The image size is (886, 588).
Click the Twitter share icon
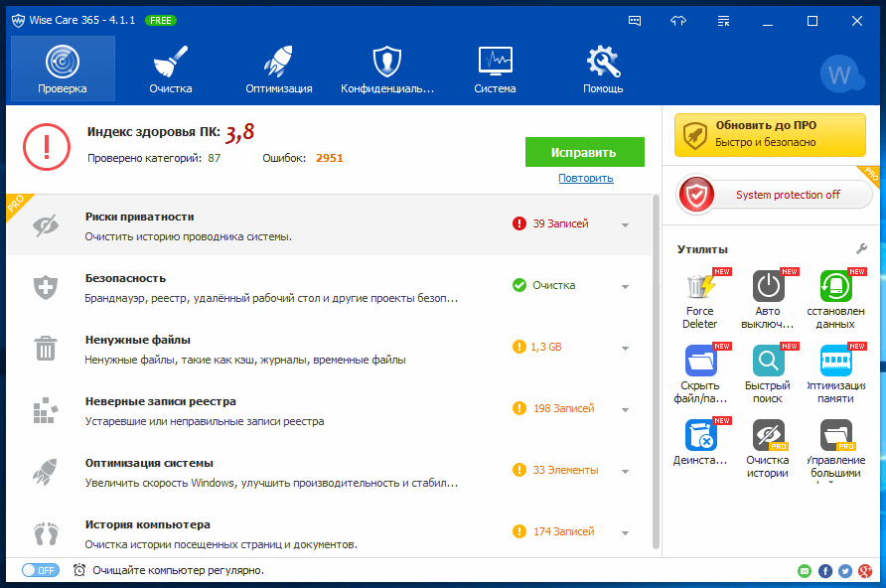point(845,571)
